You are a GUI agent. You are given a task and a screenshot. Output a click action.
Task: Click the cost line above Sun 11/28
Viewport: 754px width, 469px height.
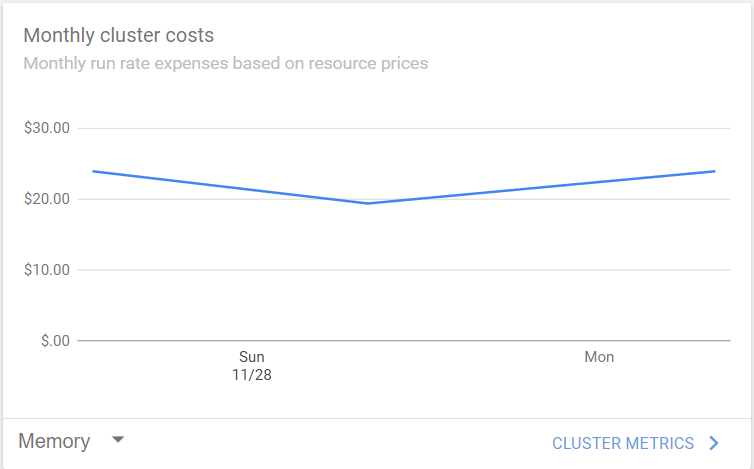pyautogui.click(x=253, y=189)
